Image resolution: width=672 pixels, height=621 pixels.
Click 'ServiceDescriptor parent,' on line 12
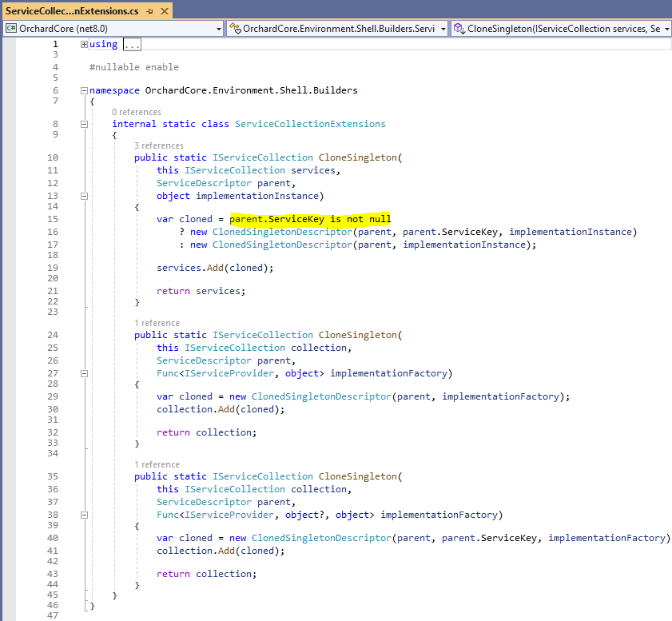click(226, 183)
